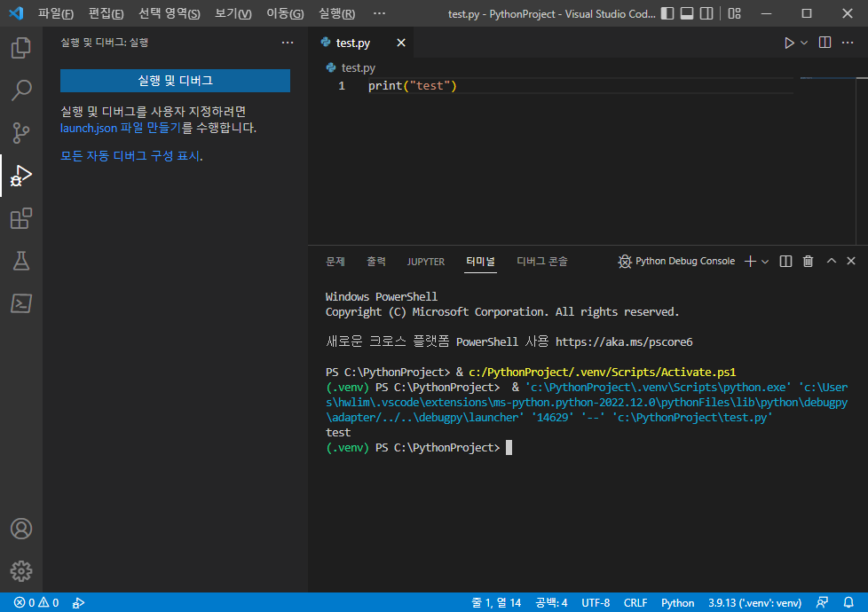
Task: Kill the terminal with trash icon
Action: (808, 261)
